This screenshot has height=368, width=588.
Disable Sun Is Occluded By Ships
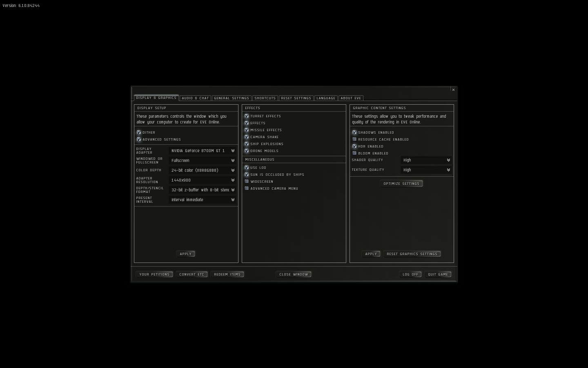click(247, 175)
